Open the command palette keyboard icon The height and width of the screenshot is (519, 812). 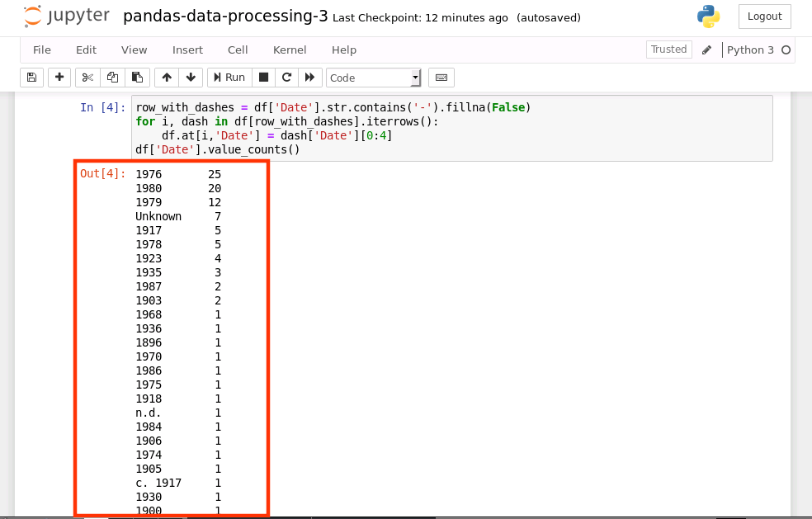point(441,78)
